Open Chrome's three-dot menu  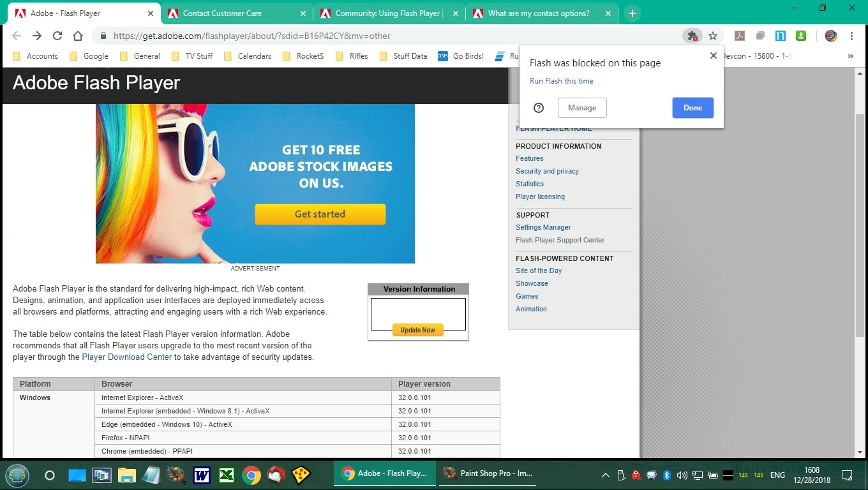851,36
